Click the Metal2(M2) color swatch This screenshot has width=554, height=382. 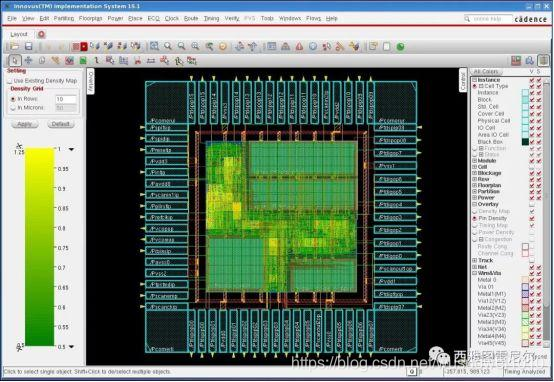pos(525,308)
